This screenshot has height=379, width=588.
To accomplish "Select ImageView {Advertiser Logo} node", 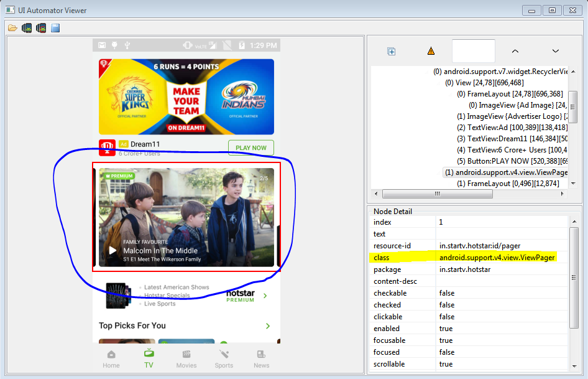I will click(512, 116).
